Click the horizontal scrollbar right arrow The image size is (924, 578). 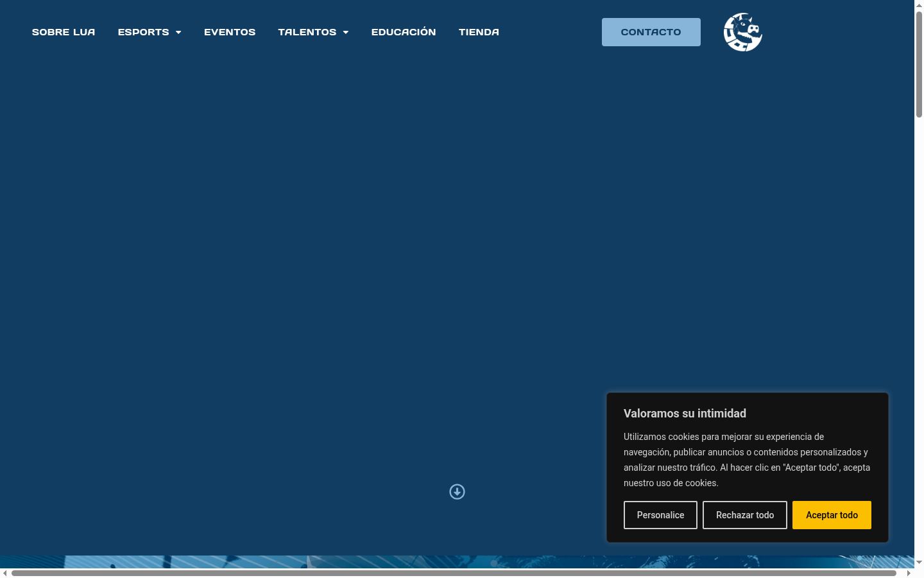909,573
